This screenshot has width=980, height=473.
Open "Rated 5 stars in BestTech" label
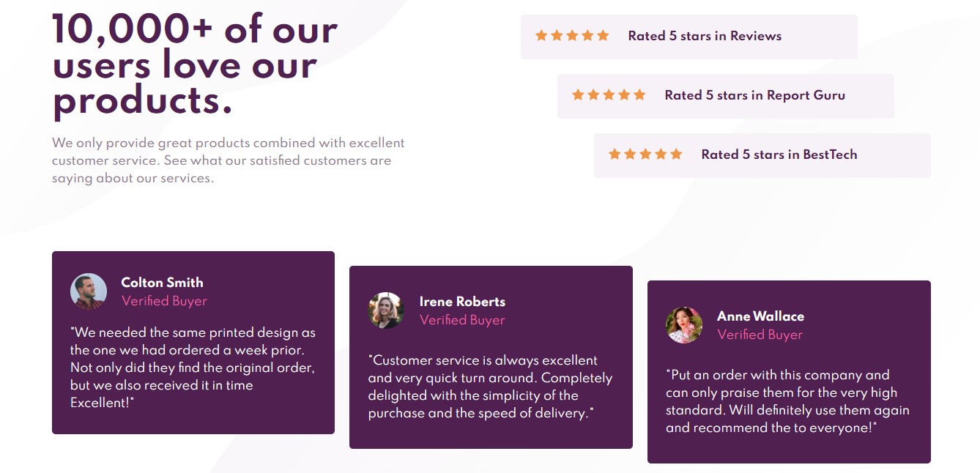[779, 154]
